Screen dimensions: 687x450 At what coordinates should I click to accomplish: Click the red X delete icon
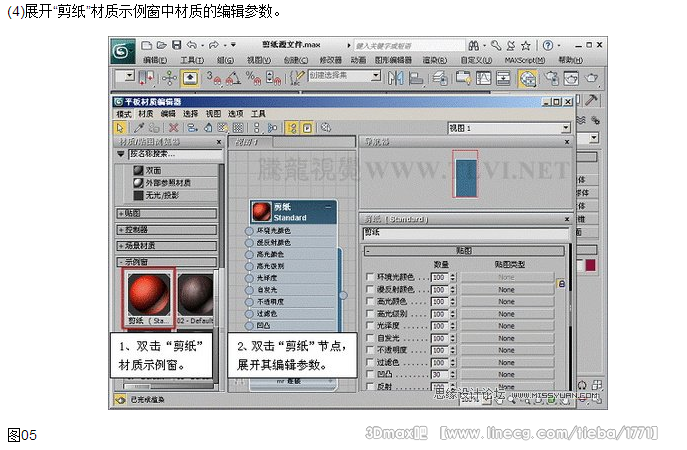click(174, 128)
